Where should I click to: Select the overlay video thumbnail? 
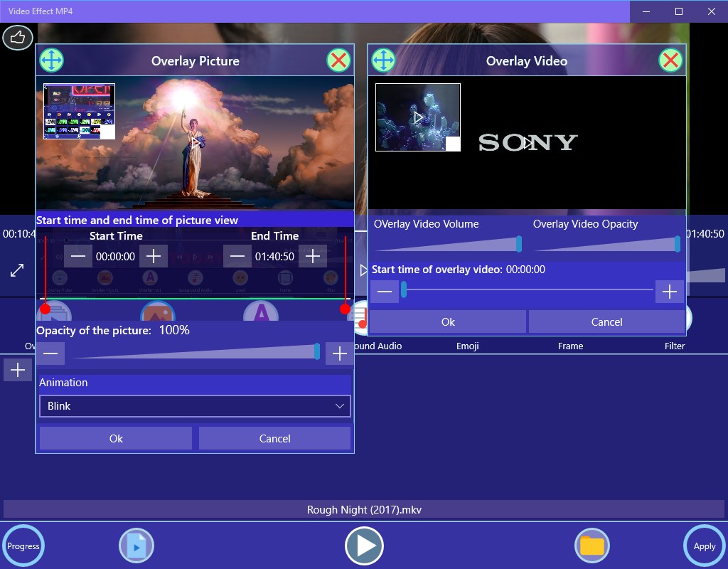pos(418,117)
